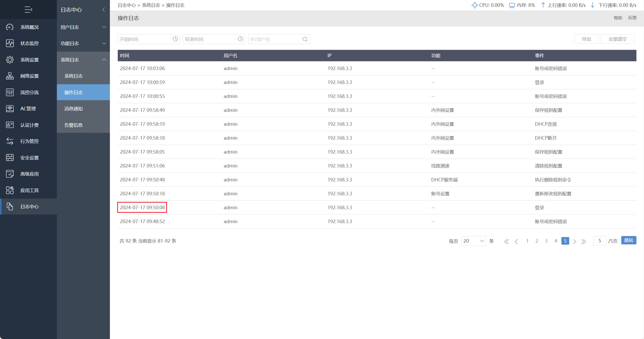The height and width of the screenshot is (339, 644).
Task: Click the 反馈 link
Action: (x=632, y=18)
